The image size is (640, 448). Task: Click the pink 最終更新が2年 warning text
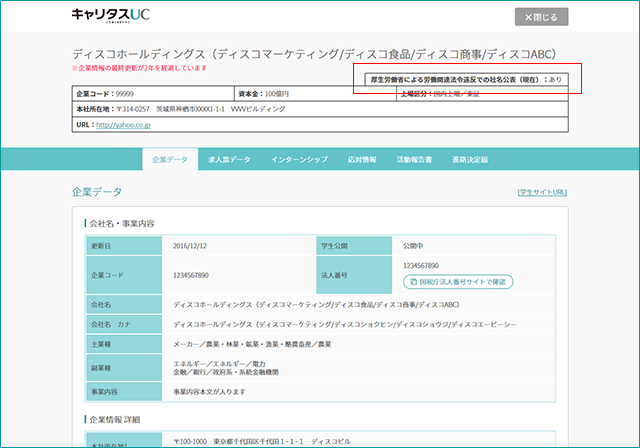[x=139, y=68]
